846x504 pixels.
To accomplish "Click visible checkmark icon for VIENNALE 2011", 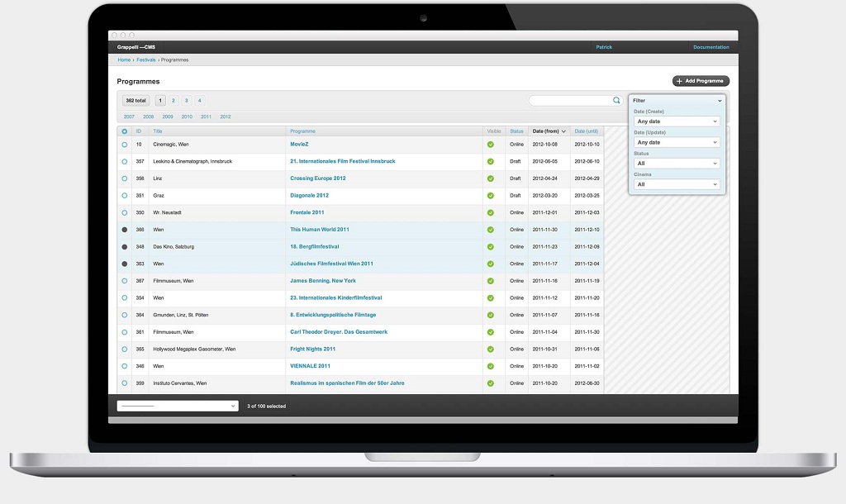I will point(491,366).
